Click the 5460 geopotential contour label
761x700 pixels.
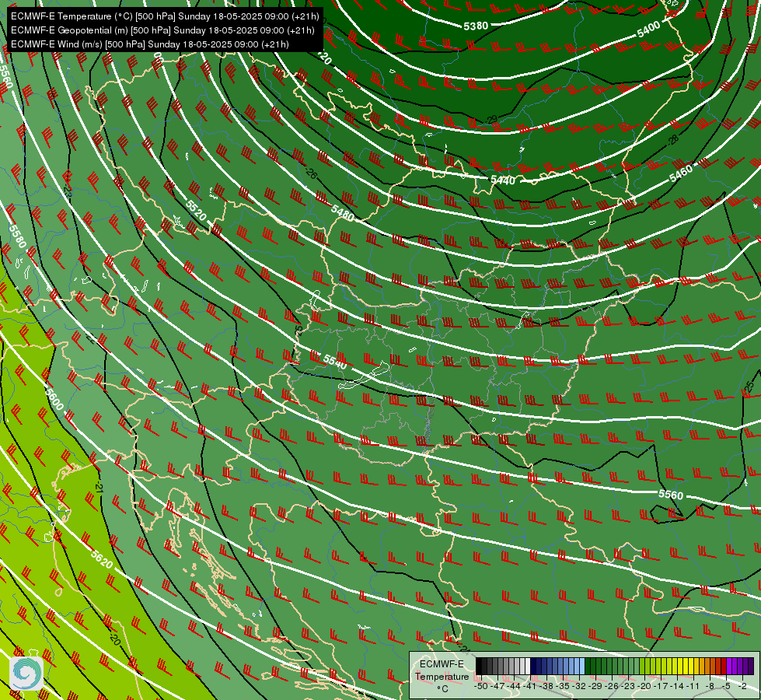click(x=681, y=173)
